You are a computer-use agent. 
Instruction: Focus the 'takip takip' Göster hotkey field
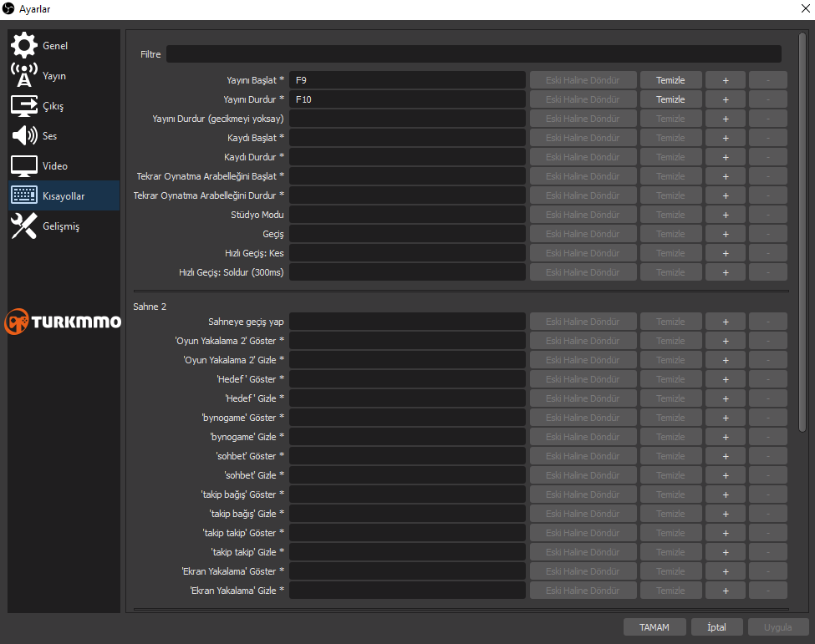[x=407, y=534]
